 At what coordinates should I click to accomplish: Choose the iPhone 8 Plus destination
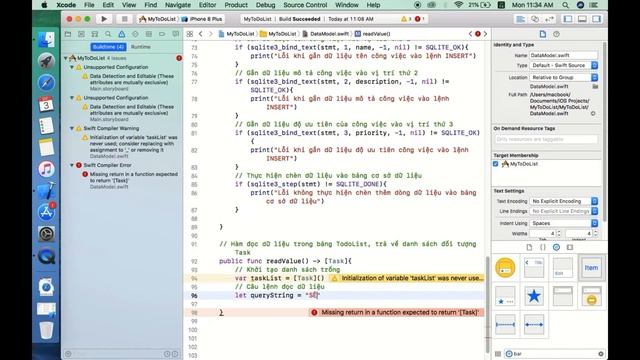pyautogui.click(x=202, y=19)
